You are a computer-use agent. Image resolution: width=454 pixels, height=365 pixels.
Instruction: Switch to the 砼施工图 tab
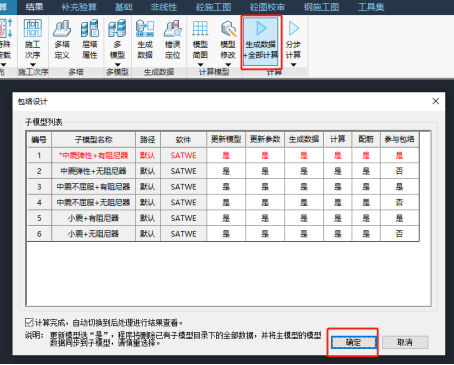(x=213, y=7)
